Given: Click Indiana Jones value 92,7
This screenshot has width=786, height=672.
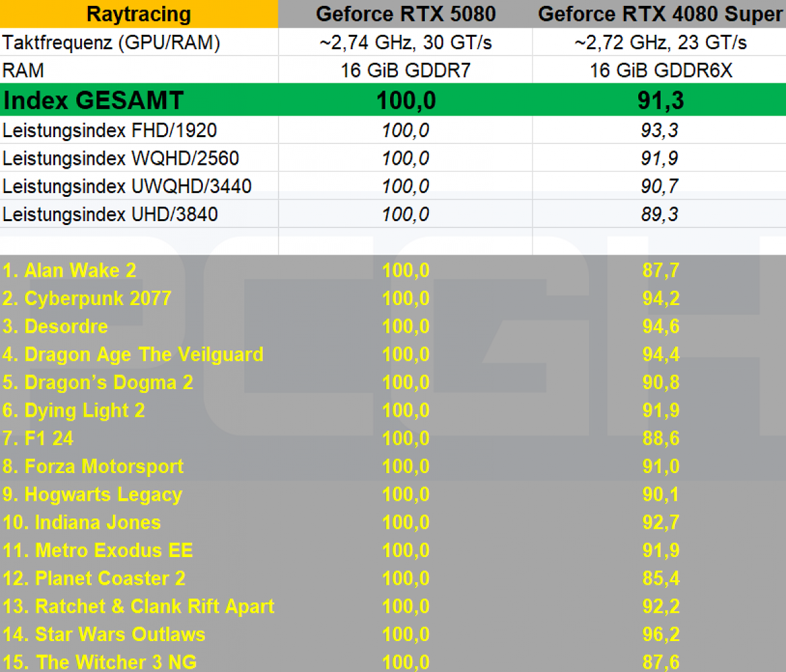Looking at the screenshot, I should [661, 523].
